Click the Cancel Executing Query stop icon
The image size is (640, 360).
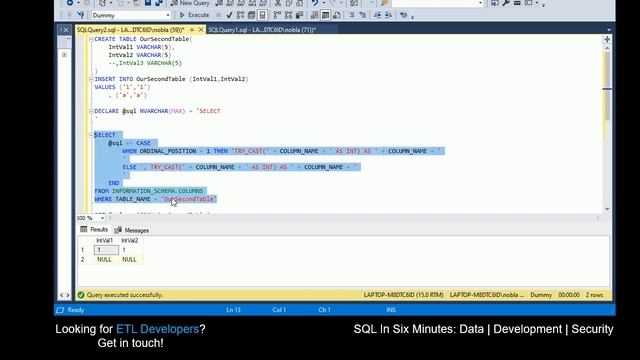(218, 15)
